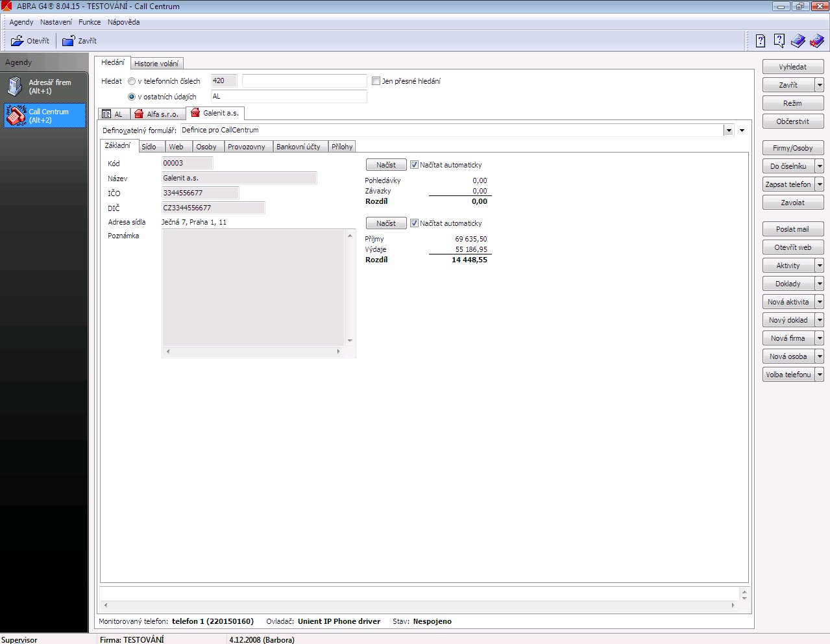The width and height of the screenshot is (830, 644).
Task: Open Definovatelný formulář combo dropdown
Action: pyautogui.click(x=729, y=130)
